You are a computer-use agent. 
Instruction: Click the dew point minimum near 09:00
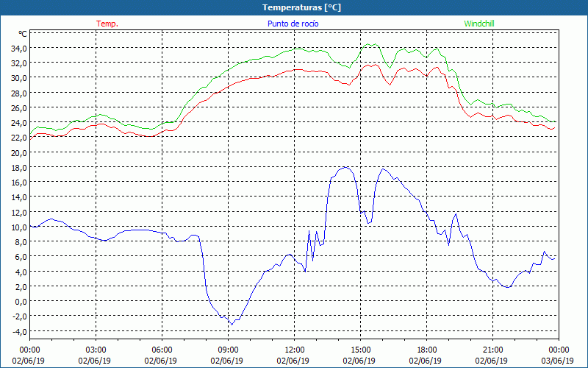point(232,325)
